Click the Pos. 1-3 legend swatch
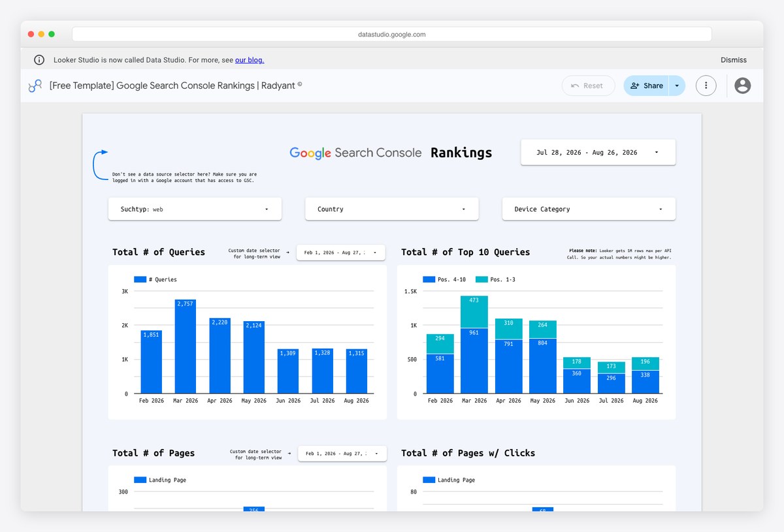The image size is (784, 532). coord(482,279)
